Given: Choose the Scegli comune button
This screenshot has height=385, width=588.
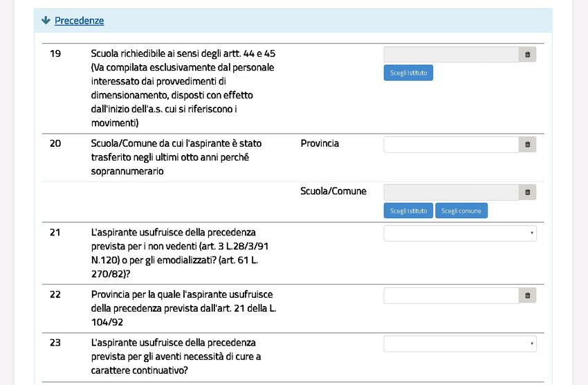Looking at the screenshot, I should click(x=461, y=211).
